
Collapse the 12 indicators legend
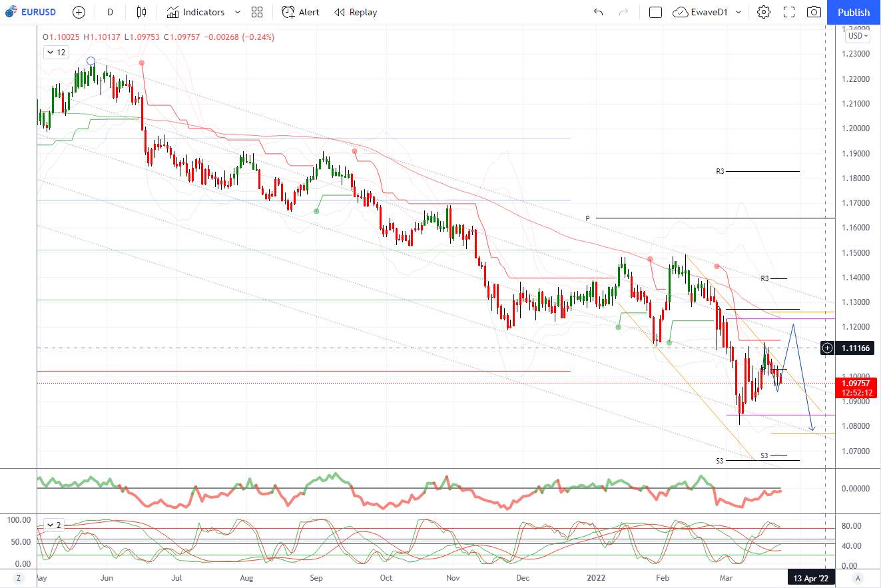[56, 52]
